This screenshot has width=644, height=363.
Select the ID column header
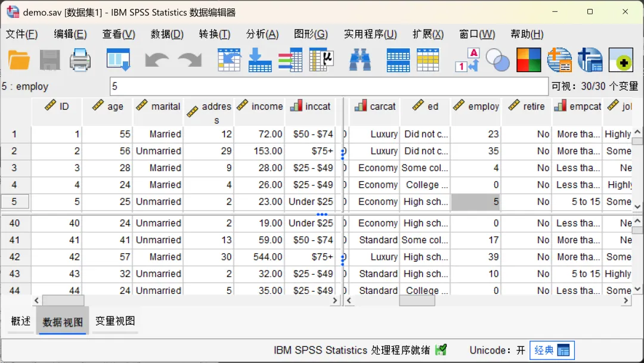(57, 111)
